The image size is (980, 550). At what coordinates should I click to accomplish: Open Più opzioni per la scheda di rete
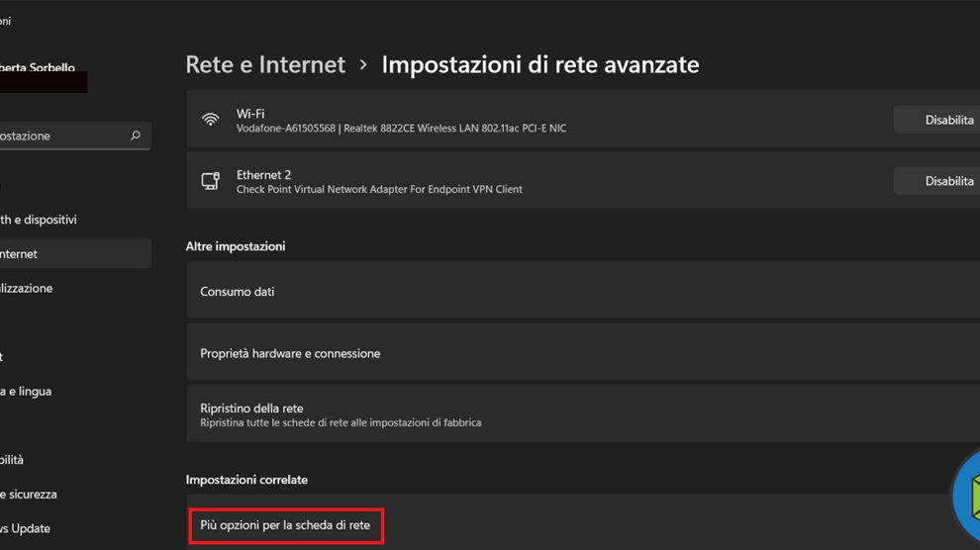click(285, 525)
